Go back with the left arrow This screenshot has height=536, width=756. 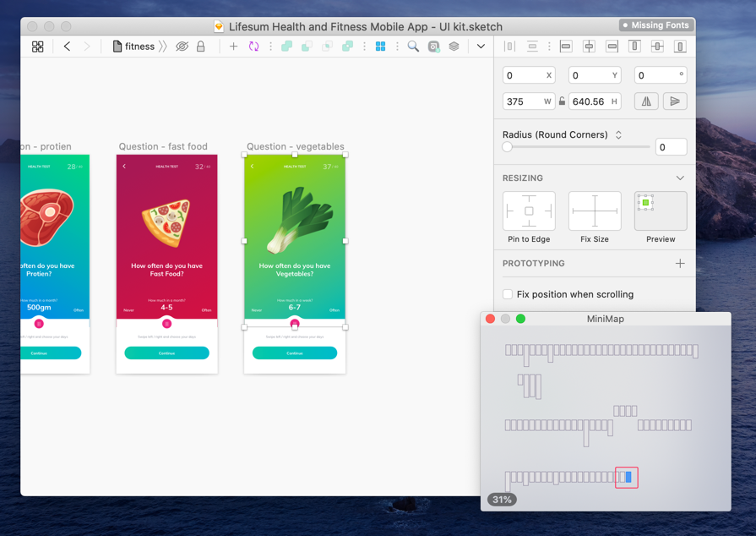point(67,46)
